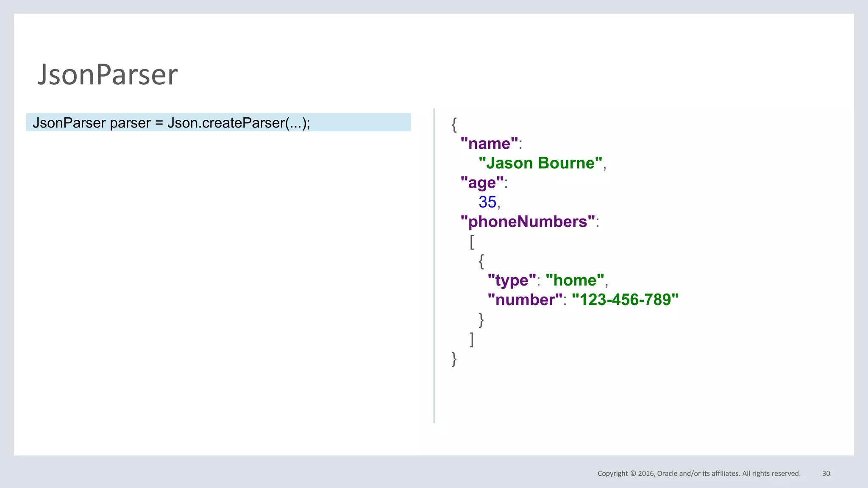Click the "Jason Bourne" string value
The width and height of the screenshot is (868, 488).
click(x=540, y=163)
